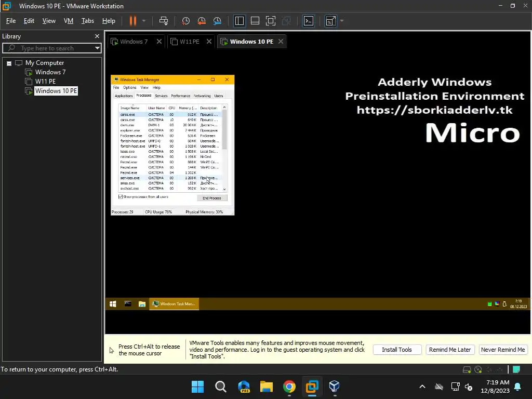Image resolution: width=532 pixels, height=399 pixels.
Task: Open the Tabs menu
Action: point(87,21)
